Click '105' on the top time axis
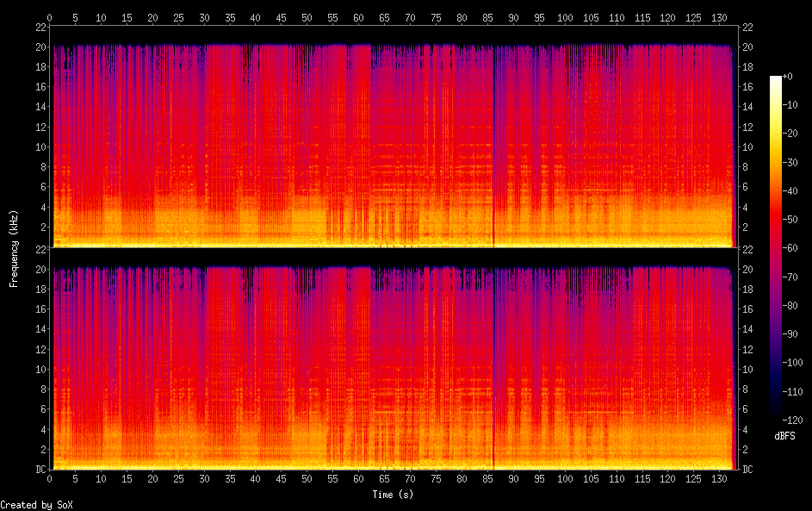The width and height of the screenshot is (812, 511). click(x=591, y=17)
